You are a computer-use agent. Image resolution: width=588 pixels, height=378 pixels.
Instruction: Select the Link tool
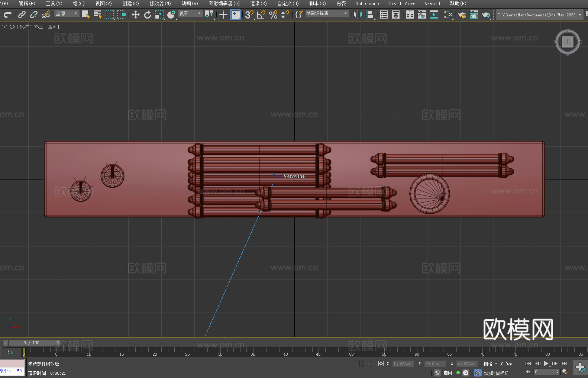[x=22, y=14]
